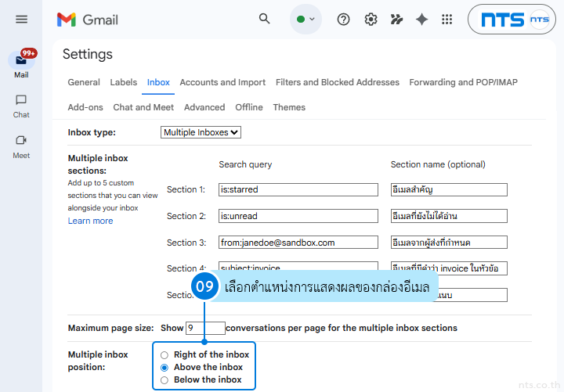Click the Section 4 section name field

pyautogui.click(x=449, y=268)
